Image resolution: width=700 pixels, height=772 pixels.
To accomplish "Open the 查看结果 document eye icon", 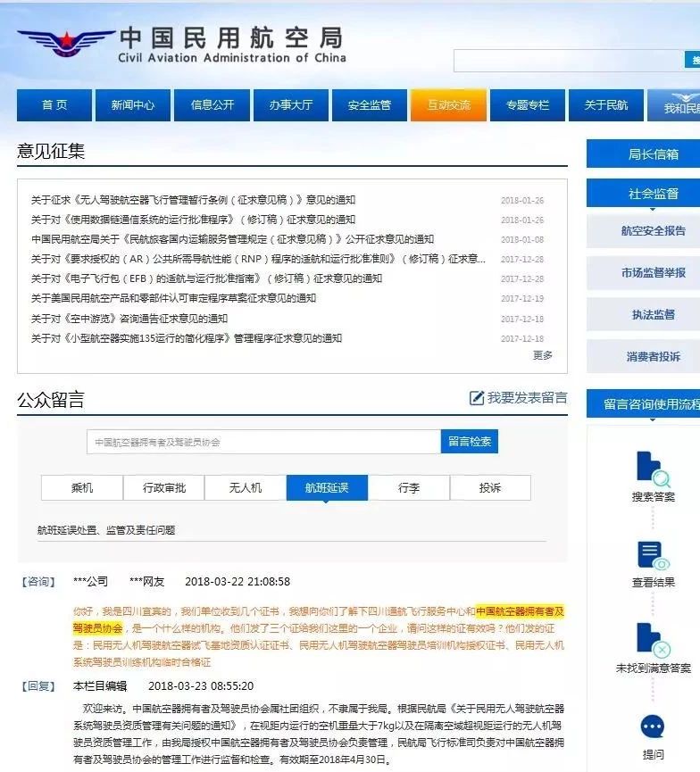I will 654,556.
